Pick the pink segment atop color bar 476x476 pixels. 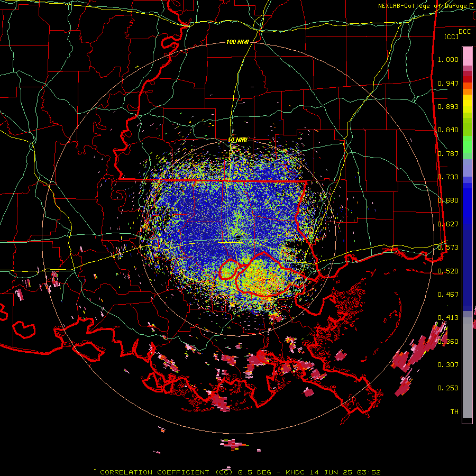pyautogui.click(x=467, y=56)
